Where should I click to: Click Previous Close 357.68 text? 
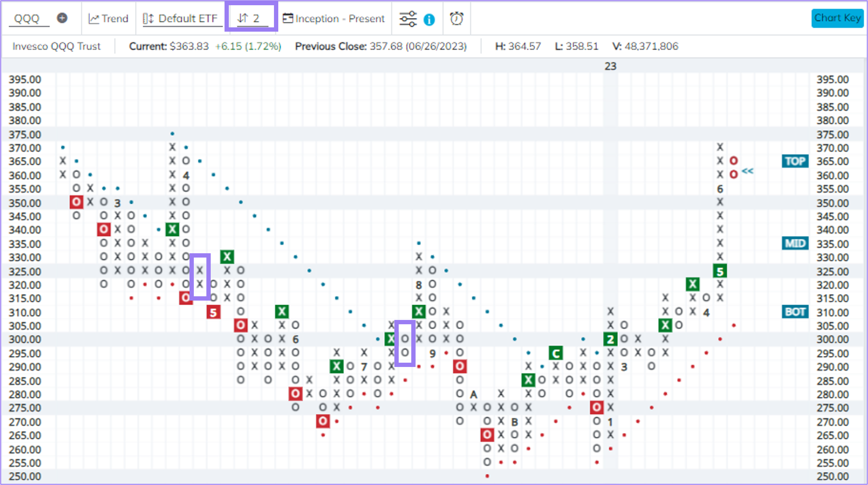[x=381, y=46]
